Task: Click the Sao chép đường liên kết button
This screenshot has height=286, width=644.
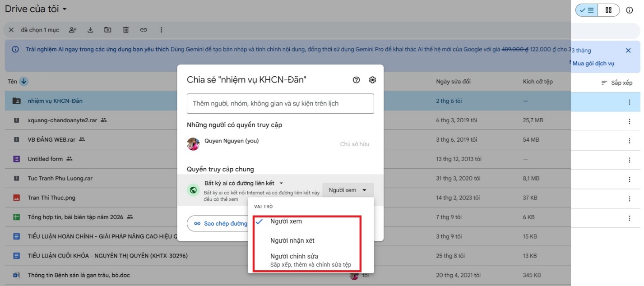Action: 218,224
